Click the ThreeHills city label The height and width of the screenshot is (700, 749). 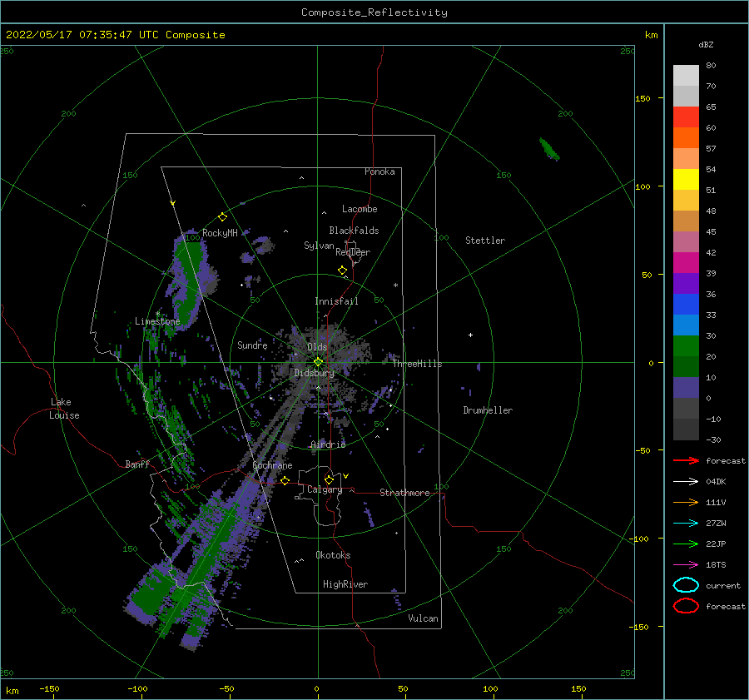417,364
